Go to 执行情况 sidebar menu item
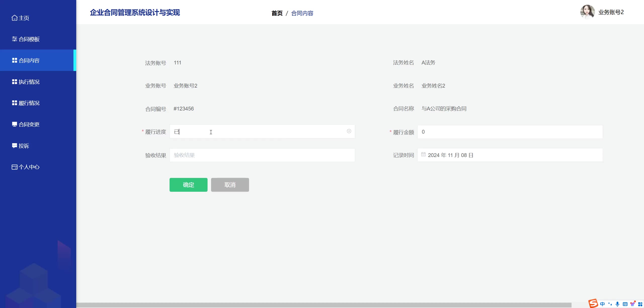This screenshot has width=644, height=308. [x=29, y=82]
